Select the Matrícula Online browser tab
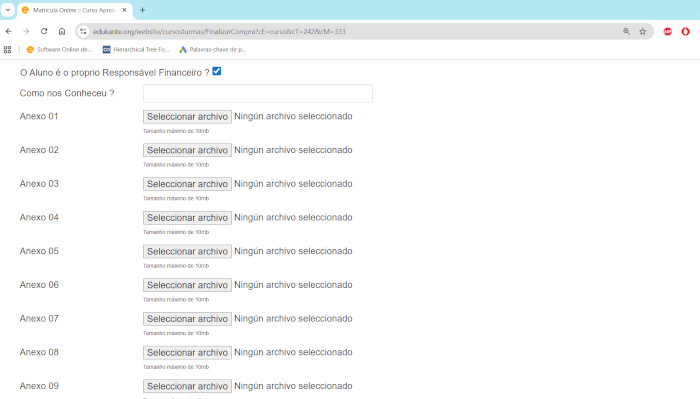This screenshot has height=399, width=700. point(75,10)
